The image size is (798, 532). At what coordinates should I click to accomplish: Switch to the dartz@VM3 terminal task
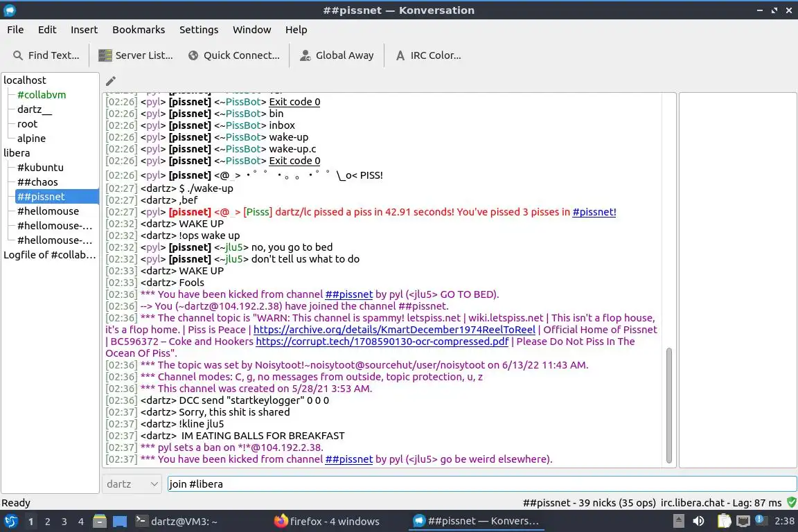click(x=177, y=522)
